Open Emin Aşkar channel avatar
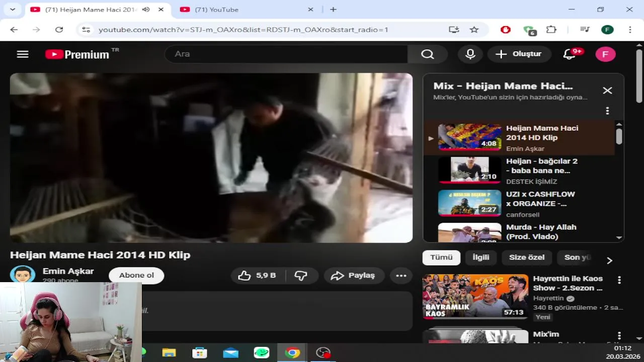This screenshot has width=644, height=362. point(23,274)
